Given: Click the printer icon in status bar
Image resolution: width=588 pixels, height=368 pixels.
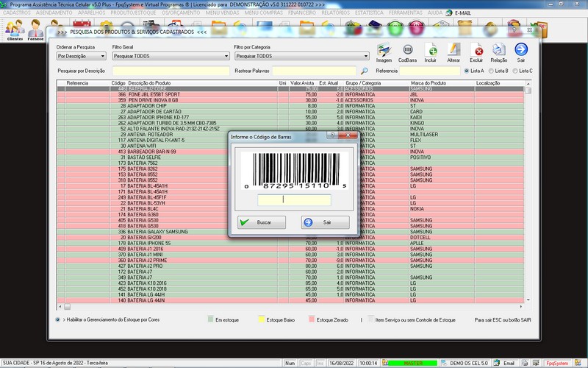Looking at the screenshot, I should (x=525, y=363).
